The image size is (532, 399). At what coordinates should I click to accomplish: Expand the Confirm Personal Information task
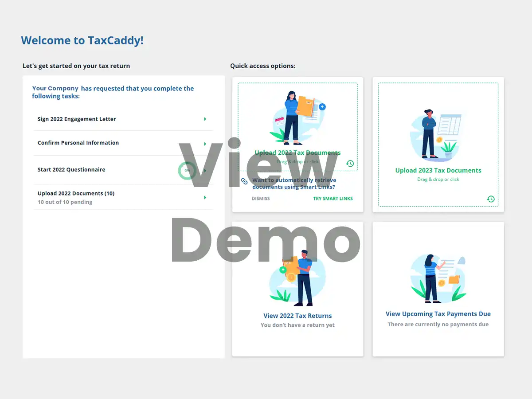pyautogui.click(x=205, y=143)
